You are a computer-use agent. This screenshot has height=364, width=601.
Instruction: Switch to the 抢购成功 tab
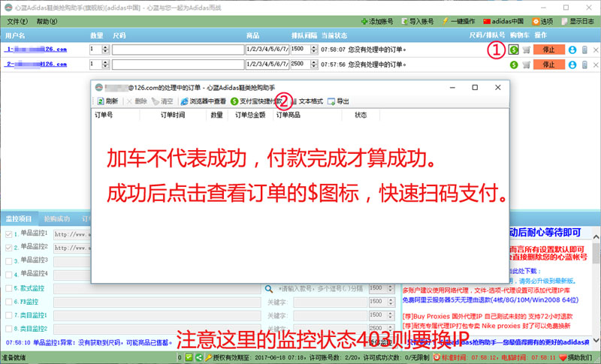pos(57,219)
